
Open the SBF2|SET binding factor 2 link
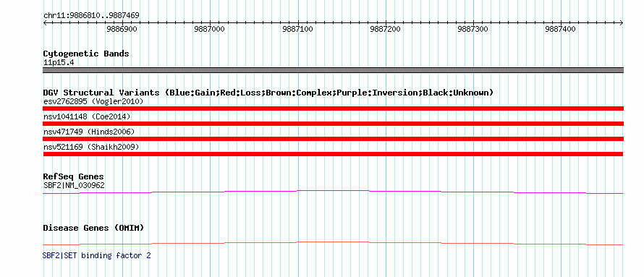[96, 255]
